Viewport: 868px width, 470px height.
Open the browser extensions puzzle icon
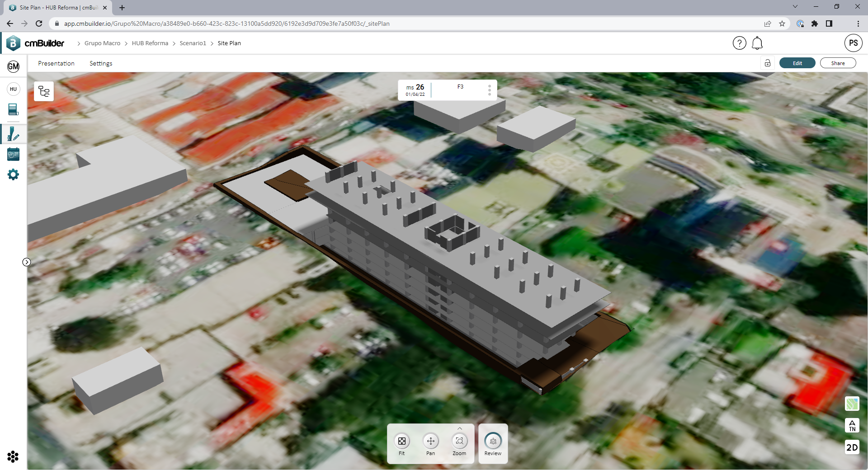(x=814, y=23)
